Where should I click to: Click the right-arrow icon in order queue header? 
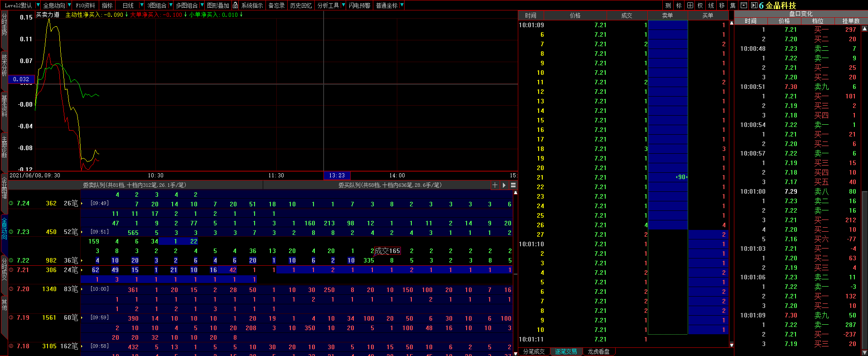tap(504, 185)
